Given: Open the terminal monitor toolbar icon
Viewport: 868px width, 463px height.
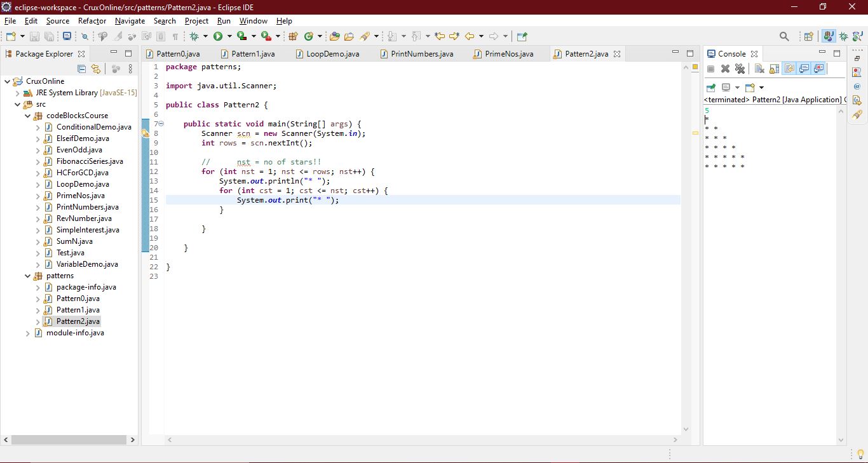Looking at the screenshot, I should [67, 36].
